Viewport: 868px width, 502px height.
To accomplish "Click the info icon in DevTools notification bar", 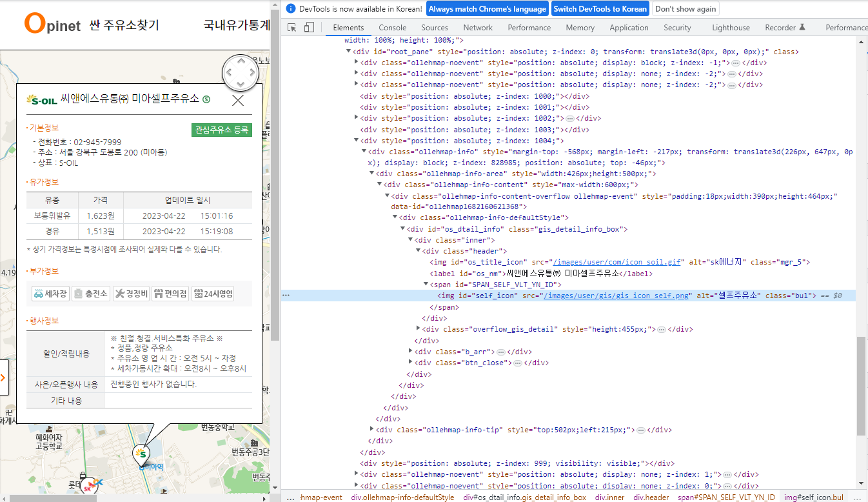I will [290, 9].
